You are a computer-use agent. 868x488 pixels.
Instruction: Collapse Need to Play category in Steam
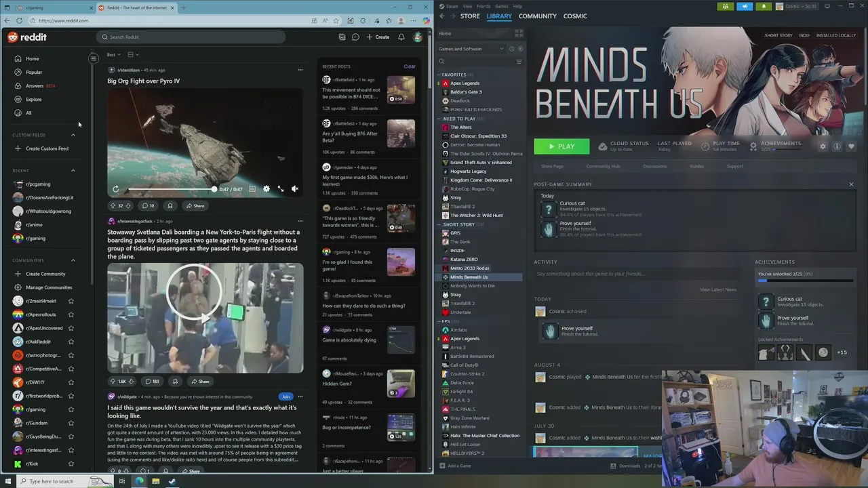pyautogui.click(x=439, y=119)
